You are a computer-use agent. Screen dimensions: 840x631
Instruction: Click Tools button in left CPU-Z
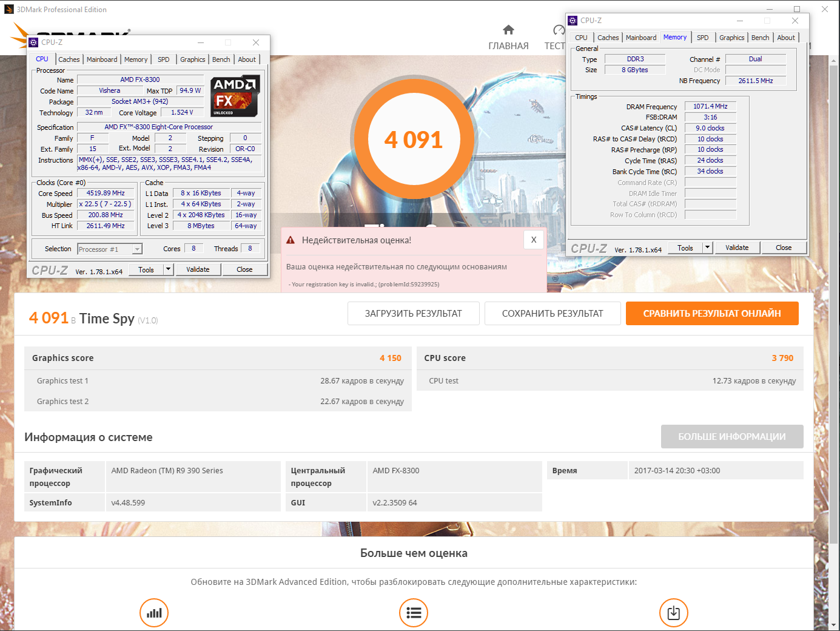click(x=146, y=269)
